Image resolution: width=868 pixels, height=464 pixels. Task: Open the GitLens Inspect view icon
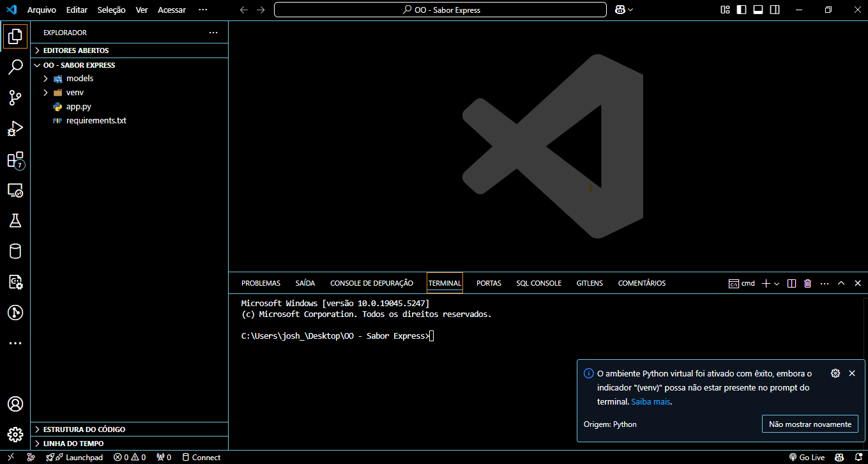coord(15,313)
